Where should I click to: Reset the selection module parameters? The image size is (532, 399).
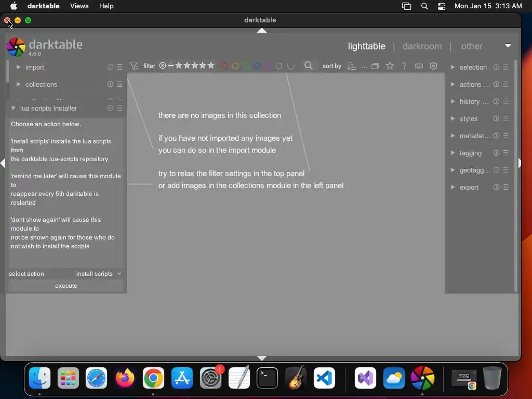pyautogui.click(x=496, y=67)
